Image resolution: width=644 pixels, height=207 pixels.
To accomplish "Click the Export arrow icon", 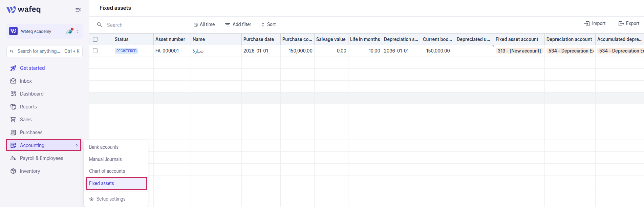I will point(621,24).
